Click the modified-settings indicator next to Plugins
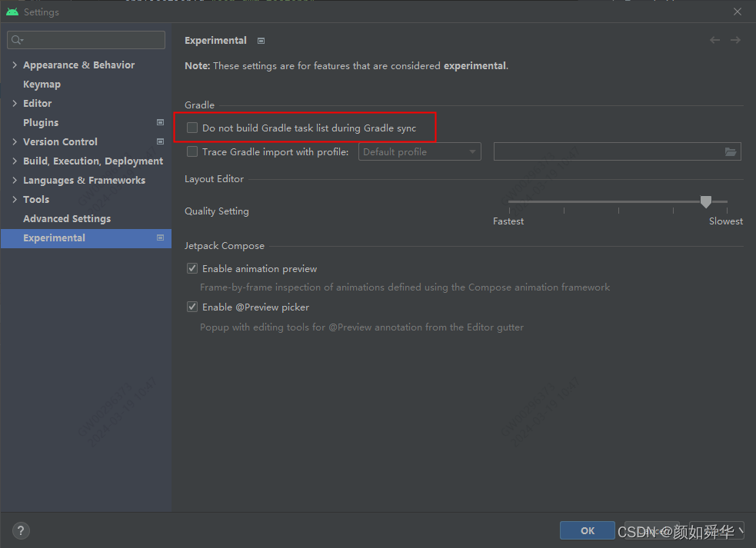756x548 pixels. pyautogui.click(x=159, y=122)
